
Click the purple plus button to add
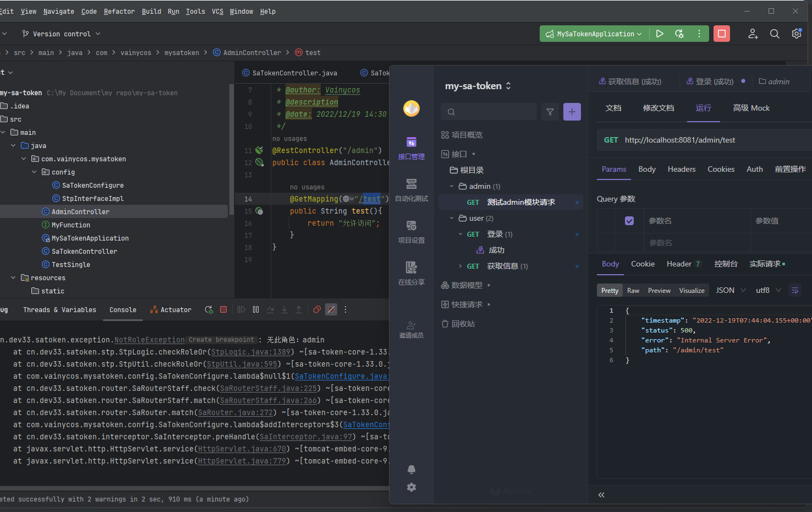click(572, 112)
